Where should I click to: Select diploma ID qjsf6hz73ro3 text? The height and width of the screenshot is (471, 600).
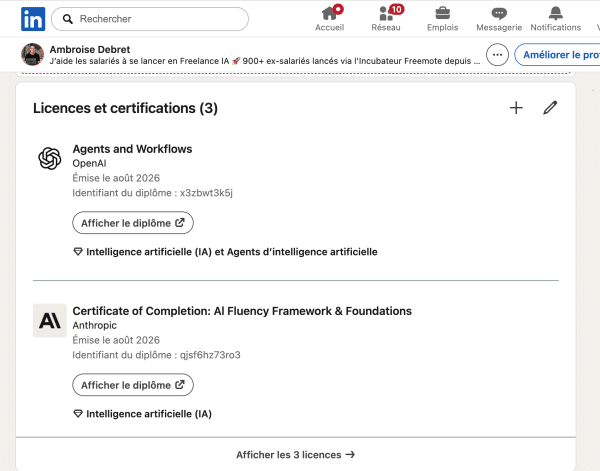pos(210,355)
